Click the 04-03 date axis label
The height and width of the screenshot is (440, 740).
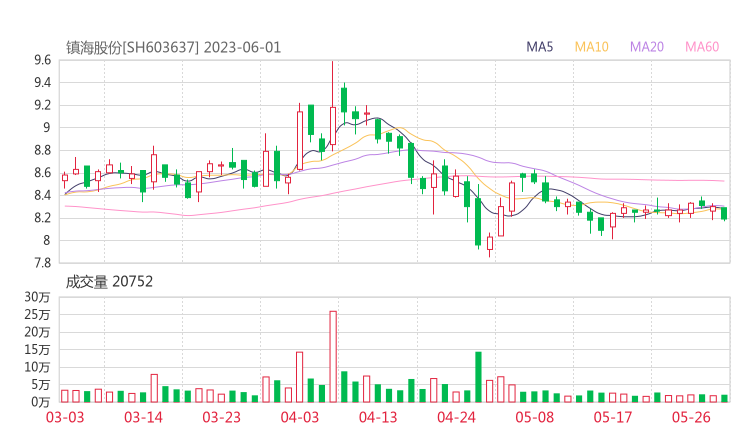(300, 417)
